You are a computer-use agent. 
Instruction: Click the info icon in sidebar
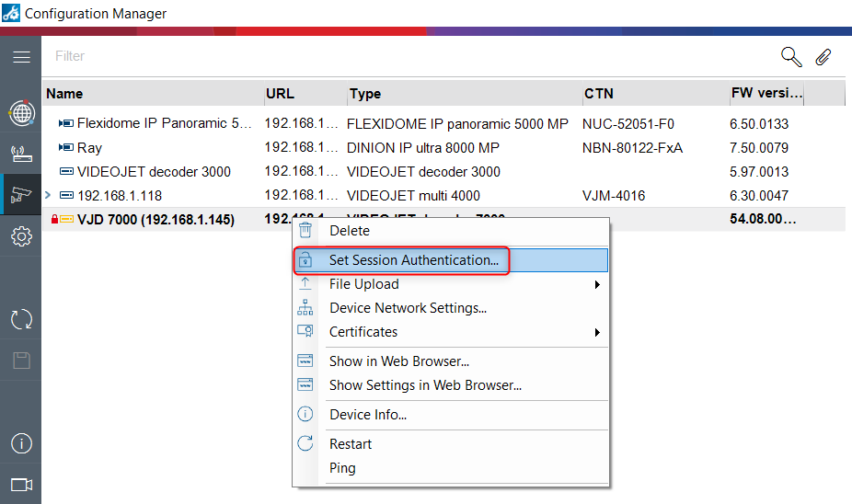click(20, 443)
